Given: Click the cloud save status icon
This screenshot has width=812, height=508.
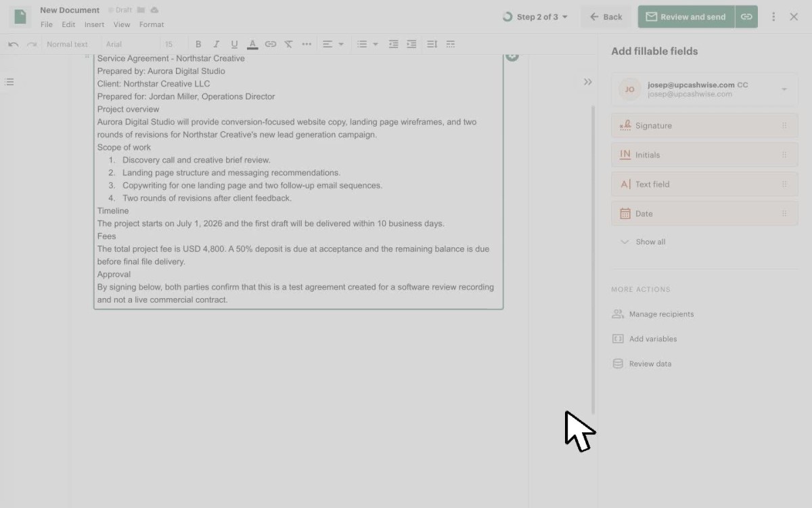Looking at the screenshot, I should (154, 10).
